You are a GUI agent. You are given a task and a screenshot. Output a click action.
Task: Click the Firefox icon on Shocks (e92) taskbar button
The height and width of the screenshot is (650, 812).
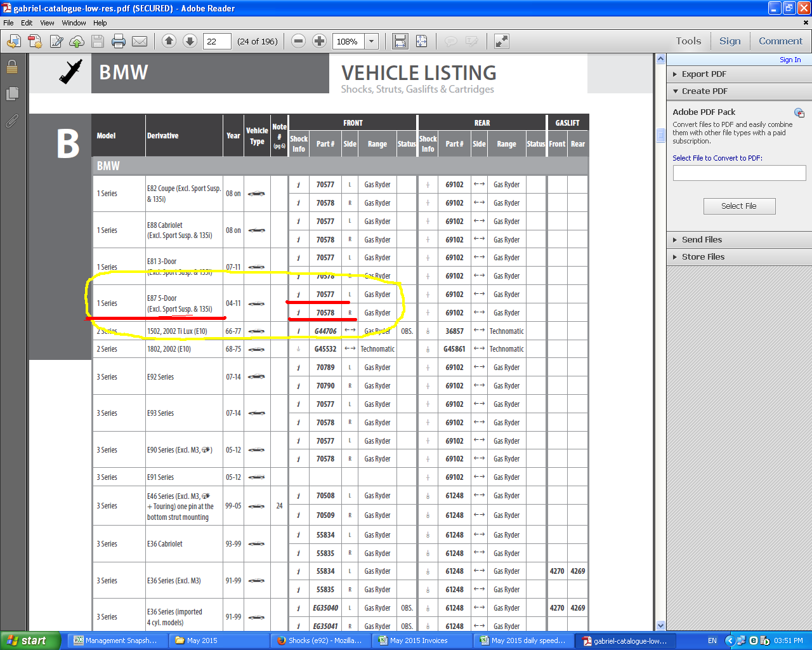[282, 640]
